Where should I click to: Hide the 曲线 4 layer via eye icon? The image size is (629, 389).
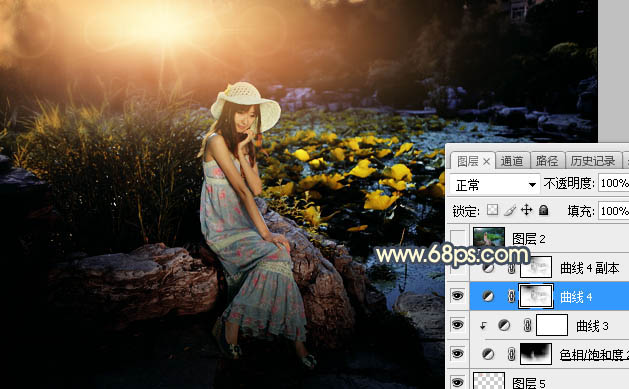pos(458,296)
